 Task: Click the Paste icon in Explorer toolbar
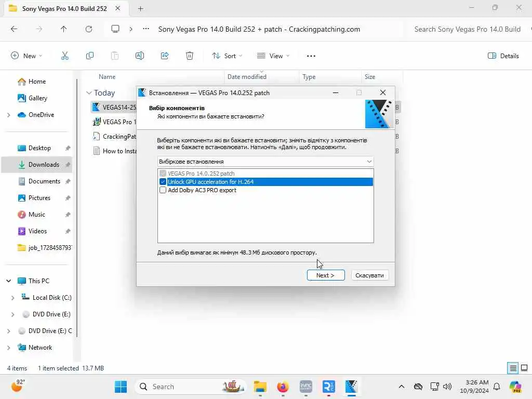coord(115,56)
